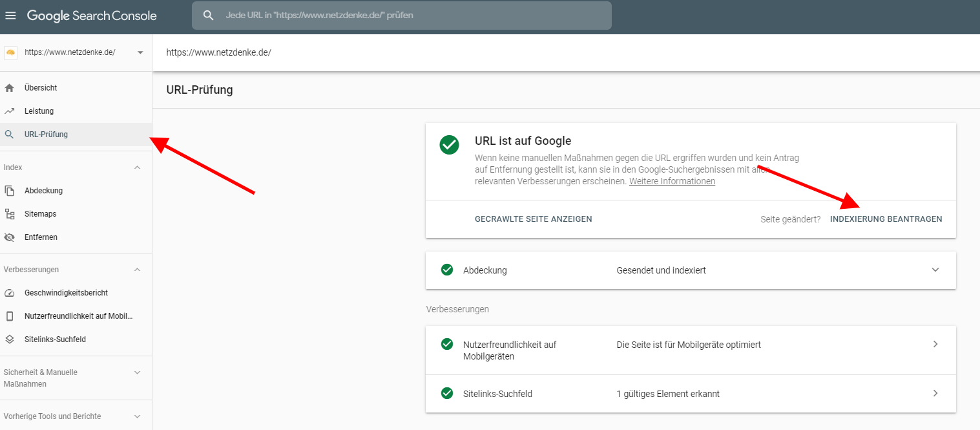Click the URL-Prüfung page heading
Image resolution: width=980 pixels, height=430 pixels.
pyautogui.click(x=200, y=90)
